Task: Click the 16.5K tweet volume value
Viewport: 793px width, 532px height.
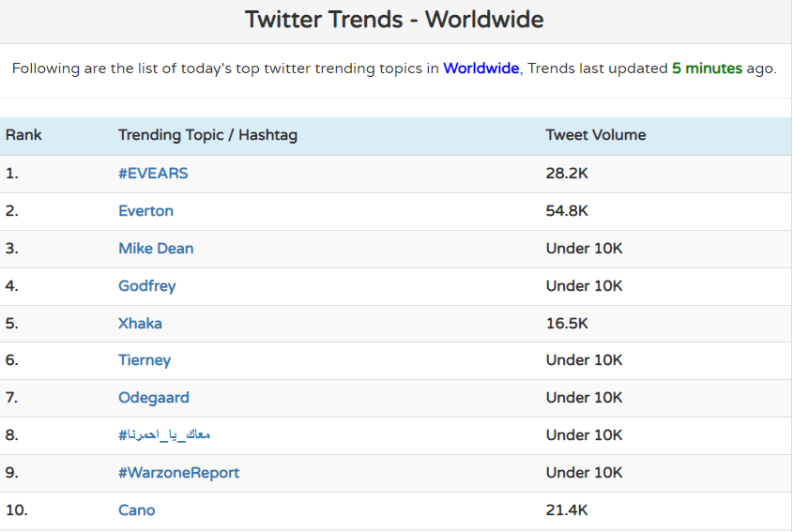Action: tap(567, 323)
